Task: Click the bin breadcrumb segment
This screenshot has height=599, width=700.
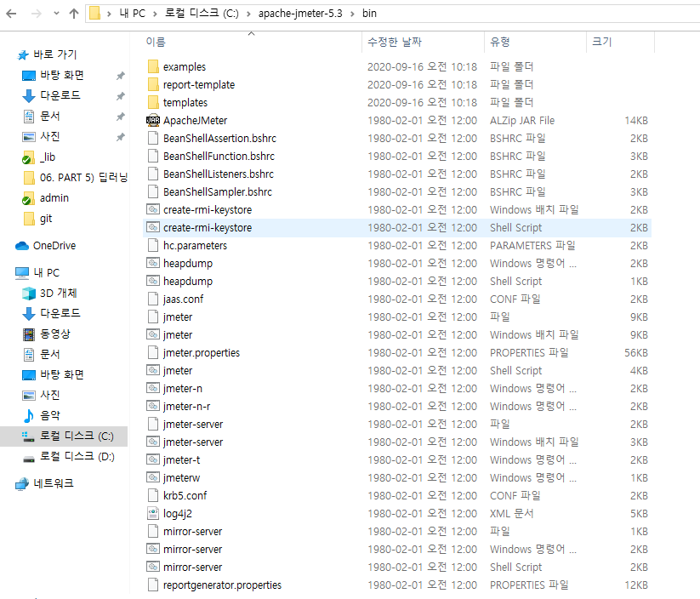Action: coord(369,14)
